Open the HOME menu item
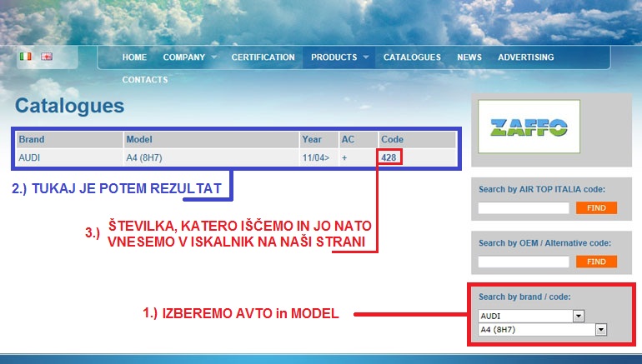642x364 pixels. pyautogui.click(x=134, y=57)
